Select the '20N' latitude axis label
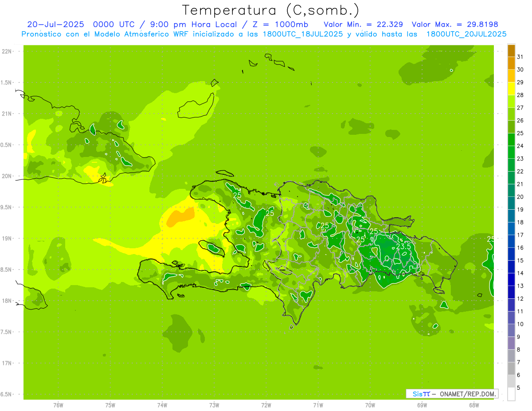 (7, 176)
